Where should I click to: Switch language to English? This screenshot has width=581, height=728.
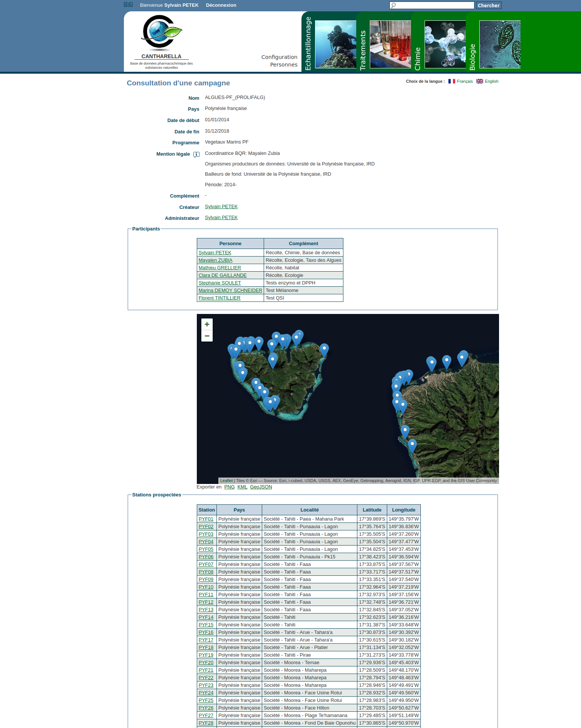pos(491,81)
